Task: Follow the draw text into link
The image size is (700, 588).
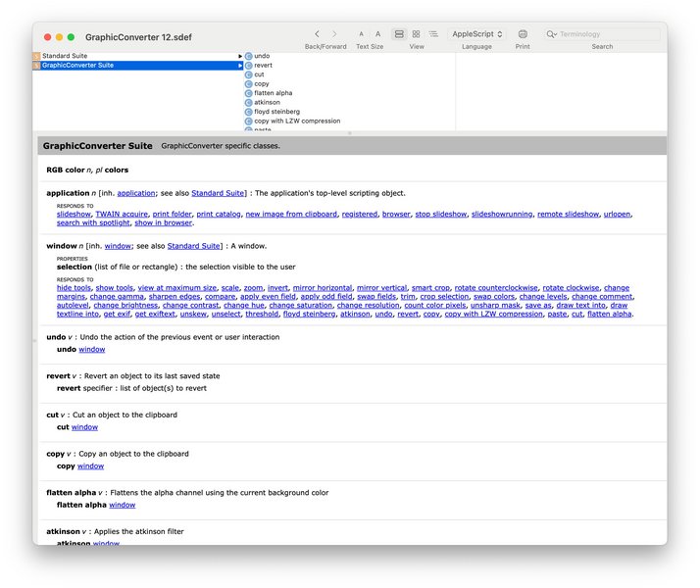Action: coord(580,305)
